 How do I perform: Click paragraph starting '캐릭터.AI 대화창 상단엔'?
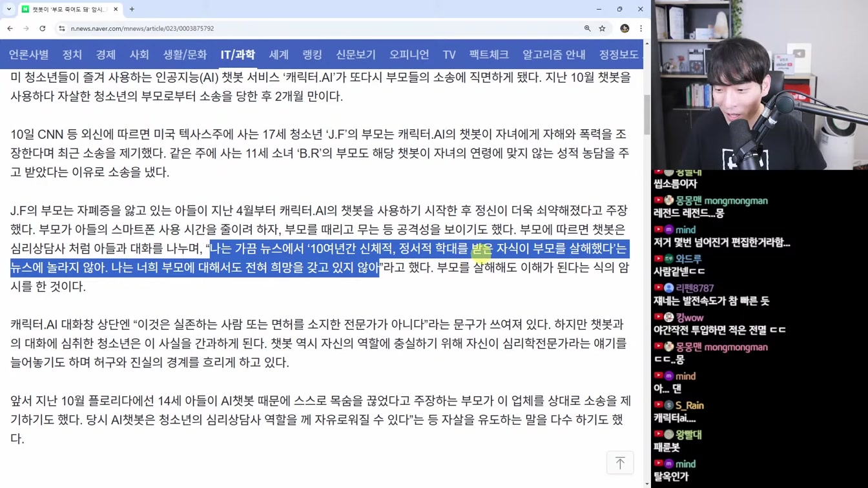point(318,343)
